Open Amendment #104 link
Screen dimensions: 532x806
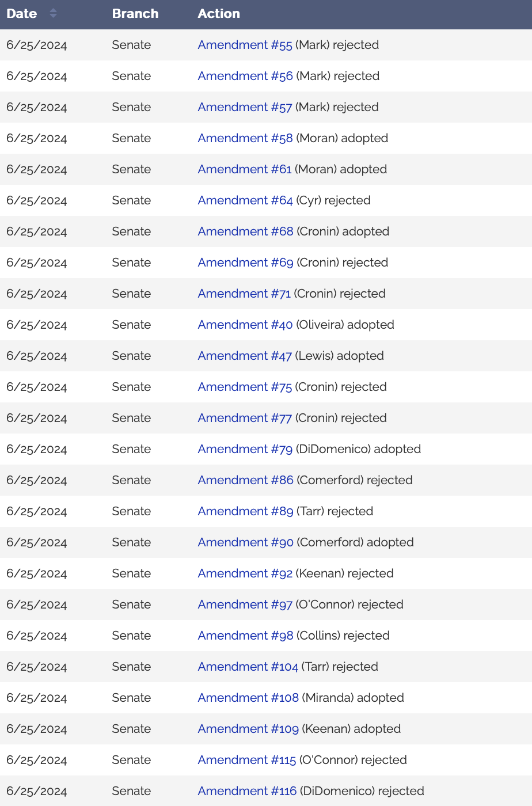pyautogui.click(x=248, y=667)
